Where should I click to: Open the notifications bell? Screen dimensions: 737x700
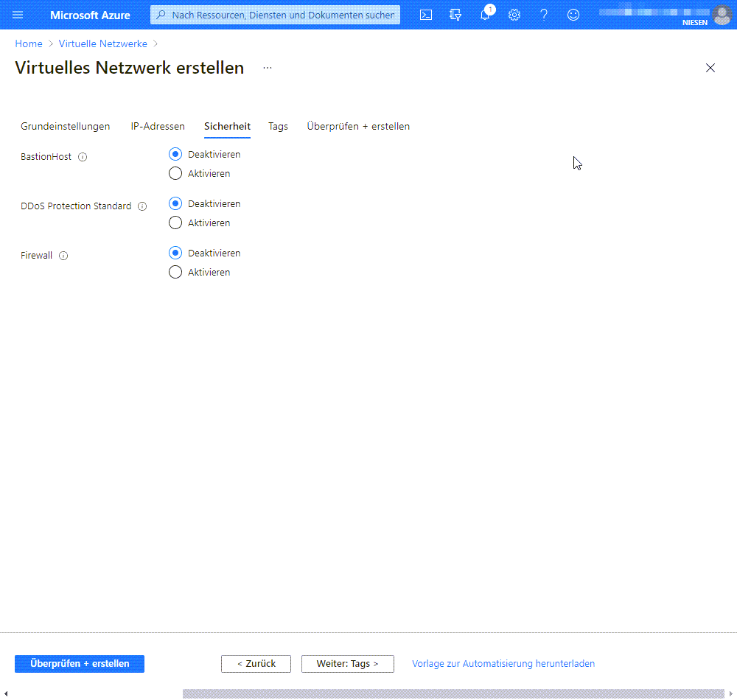coord(485,15)
